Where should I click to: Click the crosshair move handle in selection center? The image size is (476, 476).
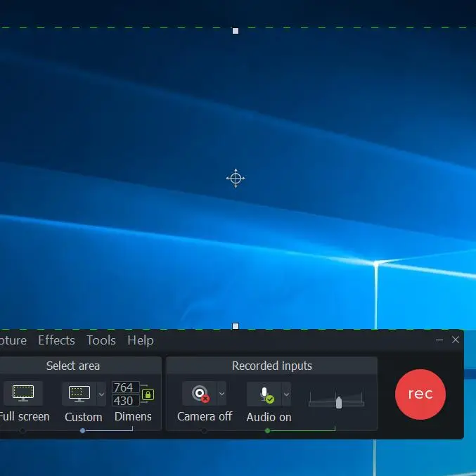(x=236, y=178)
